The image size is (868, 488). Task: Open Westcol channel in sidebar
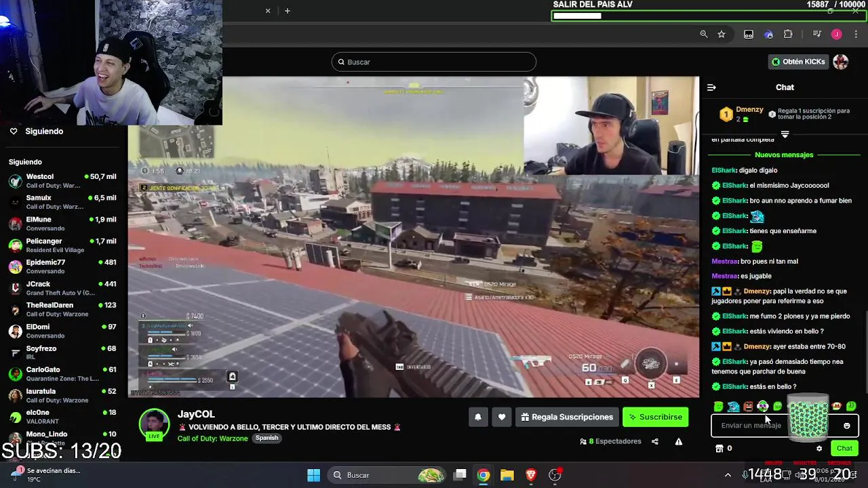point(62,181)
